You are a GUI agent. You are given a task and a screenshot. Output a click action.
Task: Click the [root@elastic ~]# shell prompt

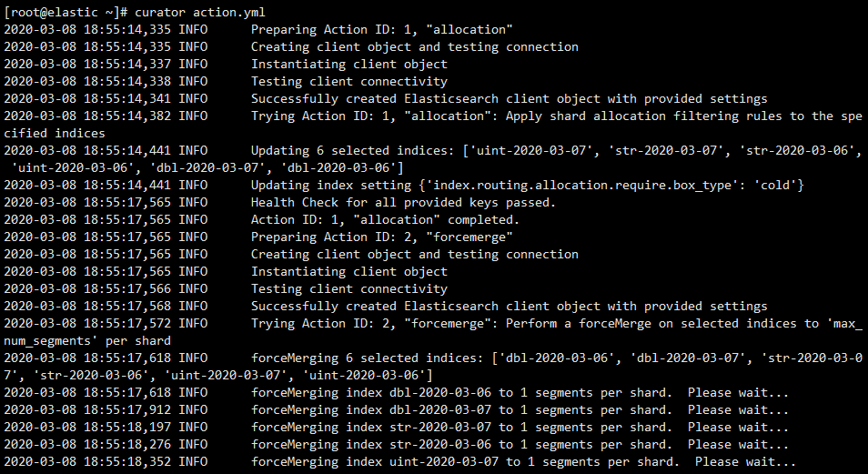tap(66, 13)
